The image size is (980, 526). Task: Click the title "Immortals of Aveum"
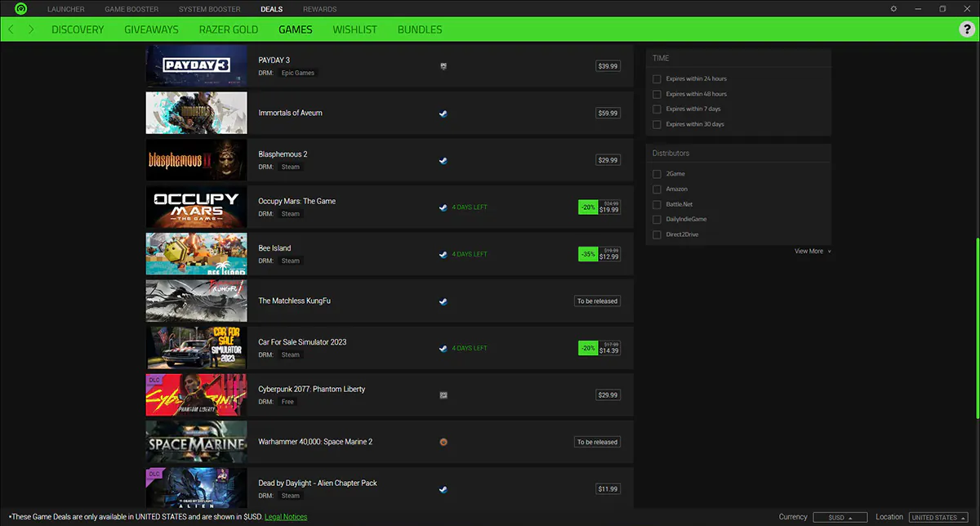290,113
